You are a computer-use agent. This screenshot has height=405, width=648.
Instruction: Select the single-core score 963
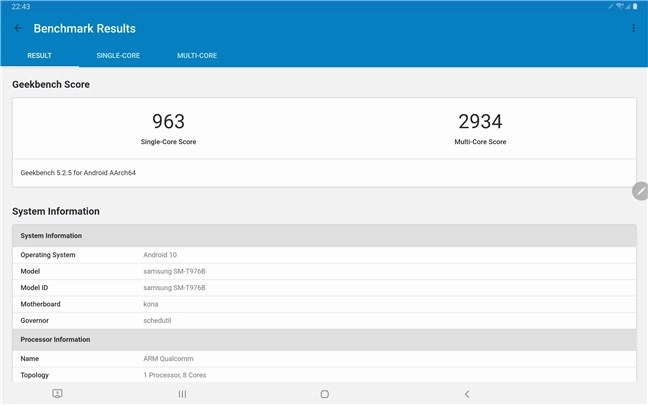[168, 122]
